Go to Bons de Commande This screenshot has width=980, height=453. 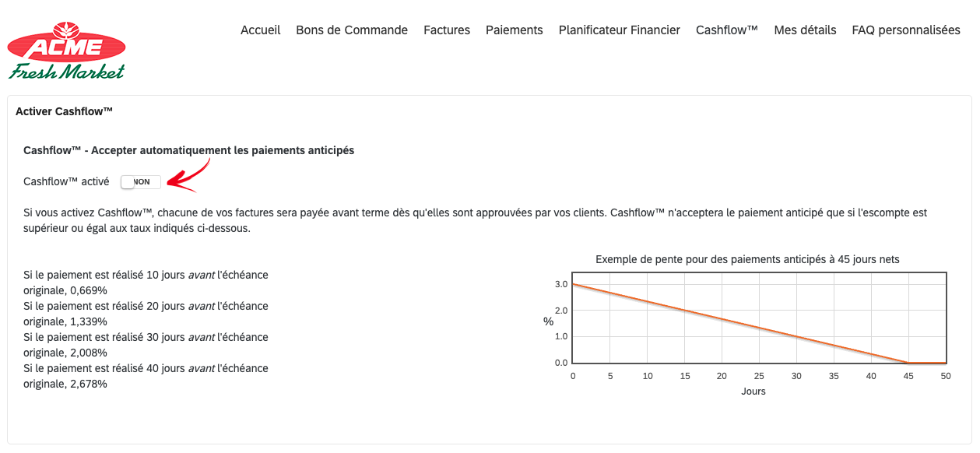(352, 30)
